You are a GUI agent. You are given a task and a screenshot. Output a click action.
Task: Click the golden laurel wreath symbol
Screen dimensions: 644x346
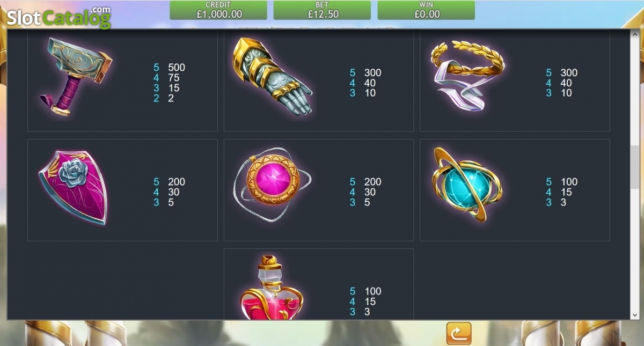tap(467, 76)
